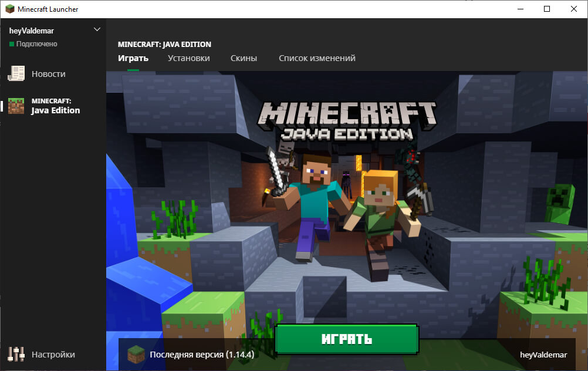The image size is (588, 371).
Task: Click the Подключено status text
Action: pyautogui.click(x=37, y=44)
